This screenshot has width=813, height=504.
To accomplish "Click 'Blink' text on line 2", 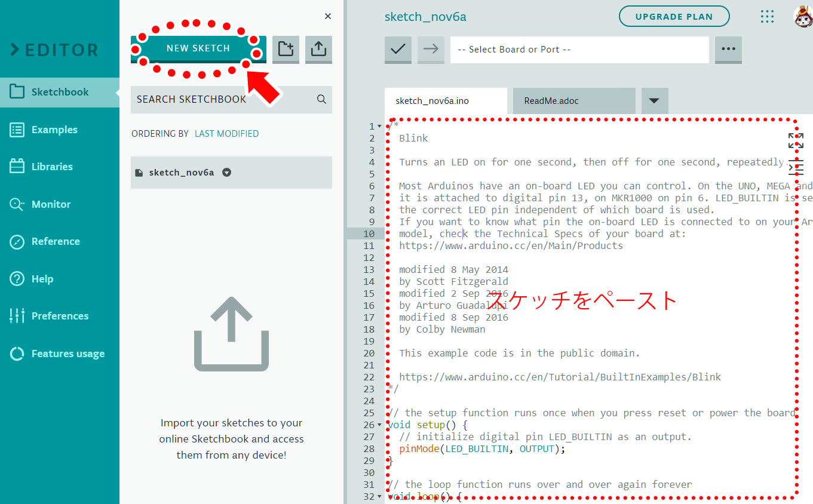I will 413,138.
